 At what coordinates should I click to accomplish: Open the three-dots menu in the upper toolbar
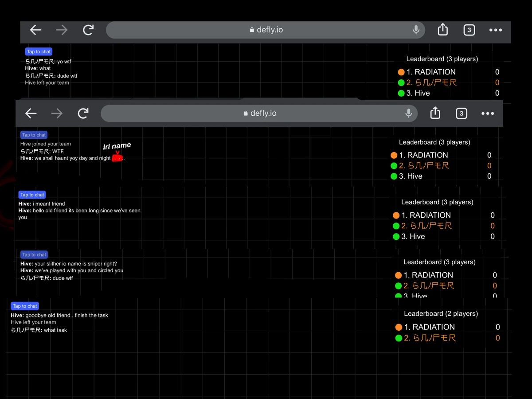(495, 30)
